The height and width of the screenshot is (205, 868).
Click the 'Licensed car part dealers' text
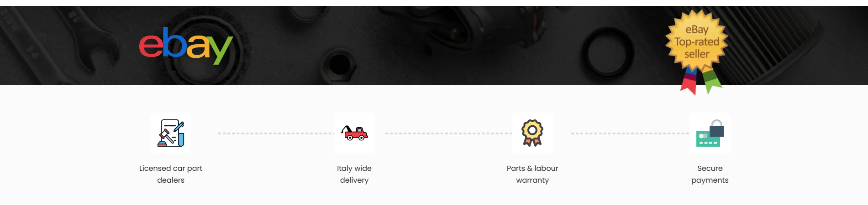171,174
